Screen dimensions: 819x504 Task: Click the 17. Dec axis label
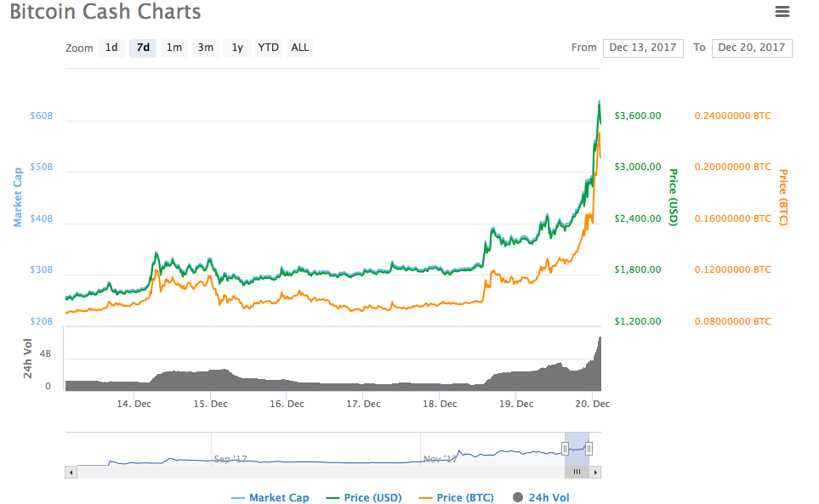point(363,404)
